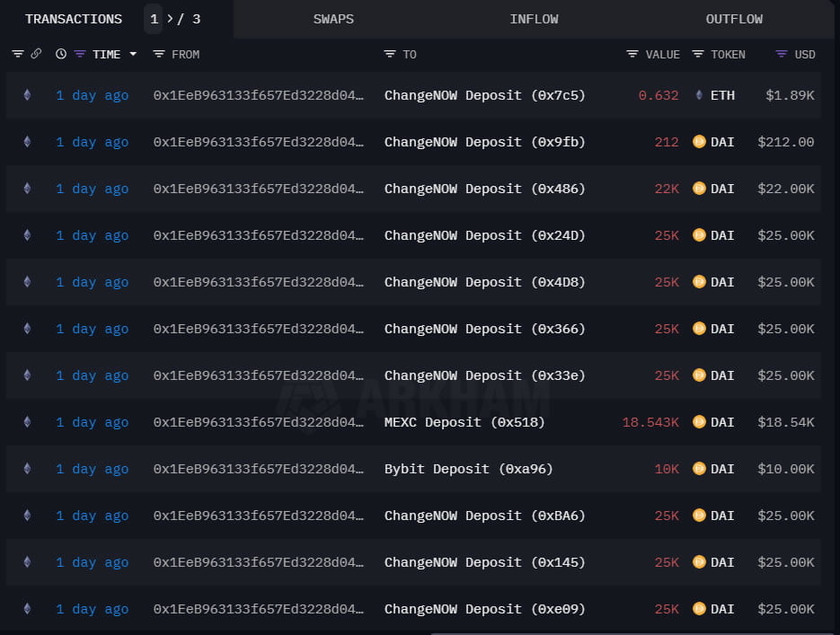Switch to the SWAPS tab

tap(333, 19)
